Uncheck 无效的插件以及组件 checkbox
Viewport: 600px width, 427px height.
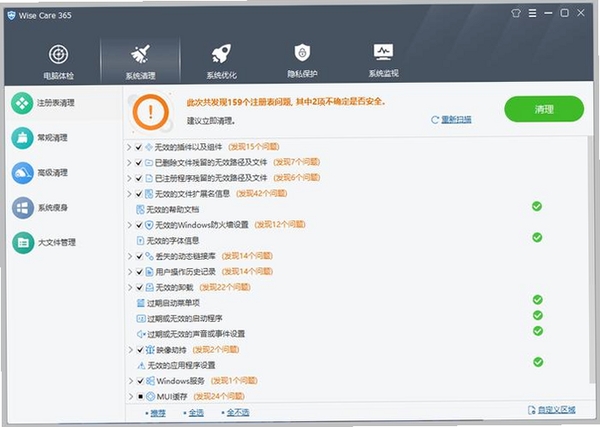click(x=139, y=147)
